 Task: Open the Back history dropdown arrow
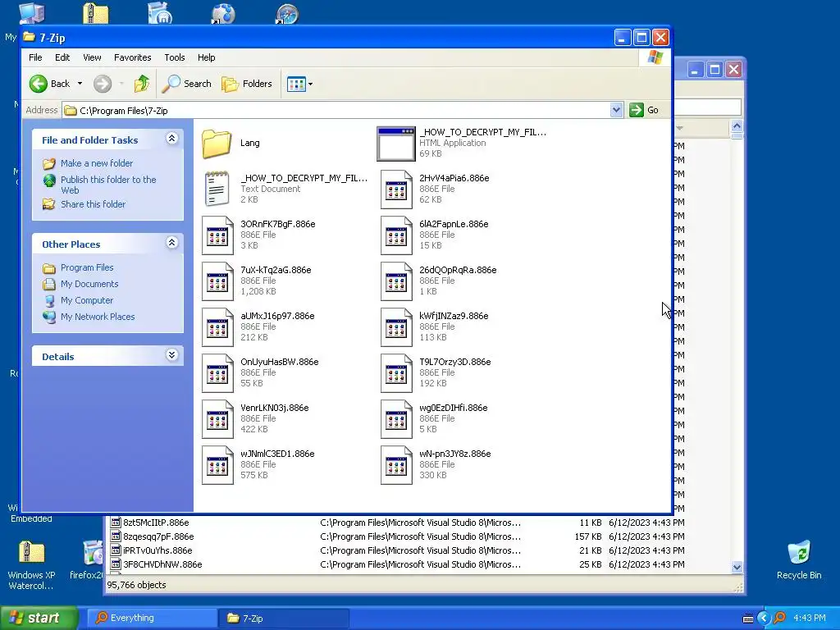[x=80, y=84]
